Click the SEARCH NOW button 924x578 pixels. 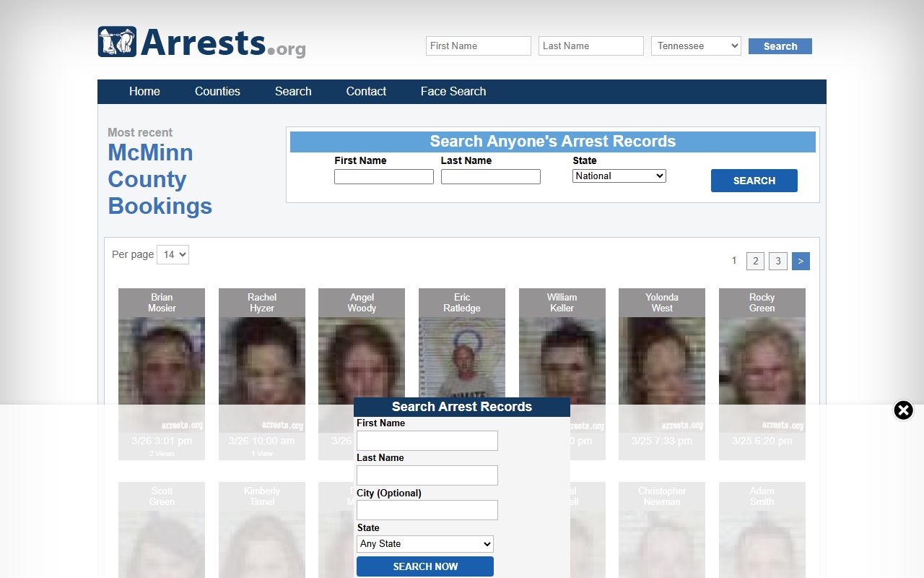[425, 566]
